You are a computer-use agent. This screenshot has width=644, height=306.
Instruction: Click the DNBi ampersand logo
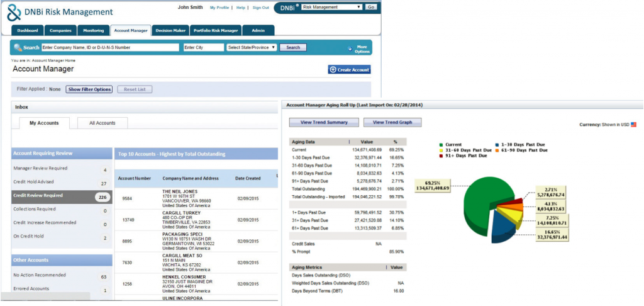14,13
